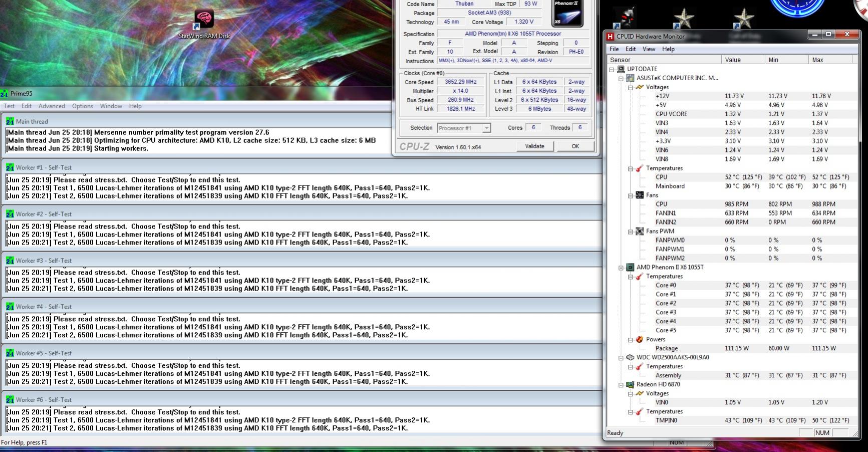Image resolution: width=868 pixels, height=452 pixels.
Task: Click the Fans icon in Hardware Monitor
Action: point(640,195)
